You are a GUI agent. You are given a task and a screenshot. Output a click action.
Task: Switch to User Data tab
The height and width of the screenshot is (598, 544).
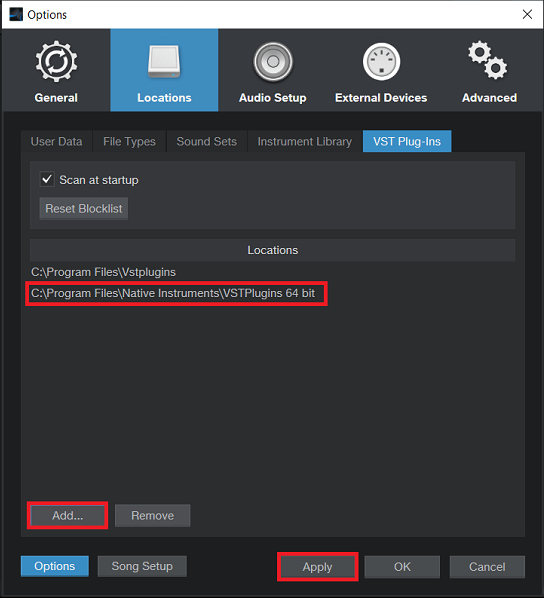click(x=56, y=141)
